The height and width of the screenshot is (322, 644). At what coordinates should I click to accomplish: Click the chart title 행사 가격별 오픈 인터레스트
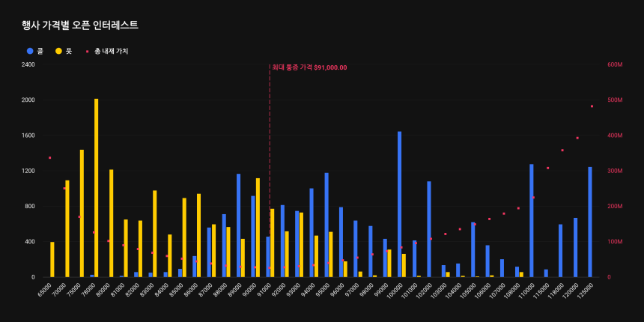tap(80, 25)
